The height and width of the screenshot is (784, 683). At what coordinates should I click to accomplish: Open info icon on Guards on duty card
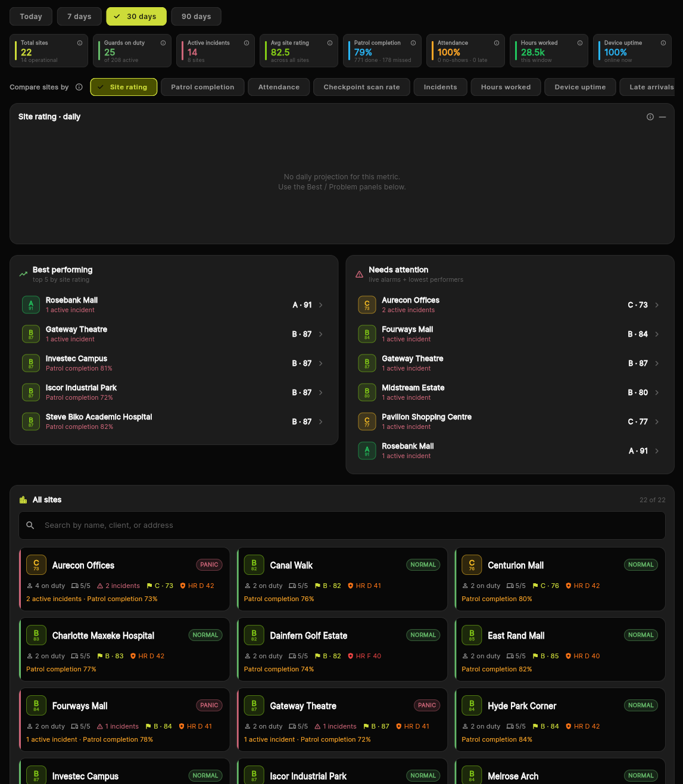tap(163, 43)
